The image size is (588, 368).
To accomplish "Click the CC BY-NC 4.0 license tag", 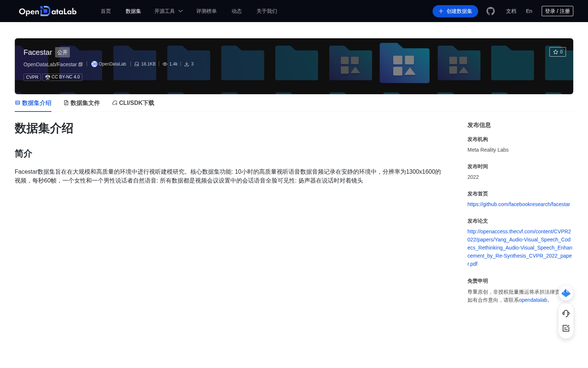I will [62, 77].
